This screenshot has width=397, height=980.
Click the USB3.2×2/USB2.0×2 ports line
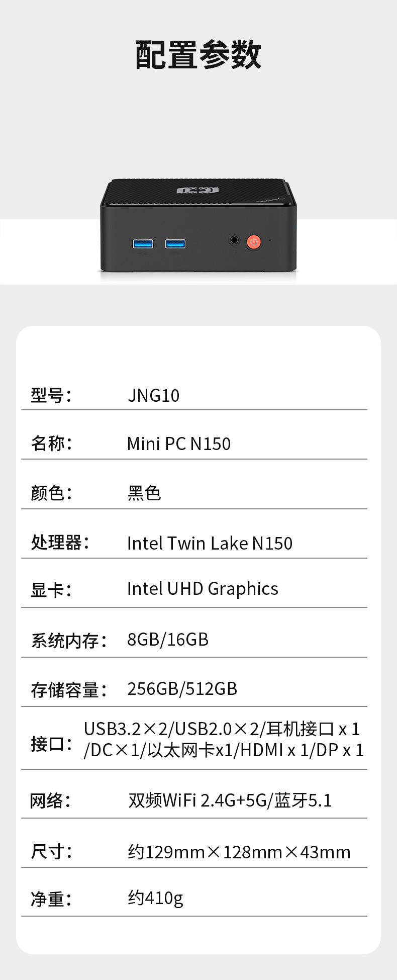coord(222,729)
